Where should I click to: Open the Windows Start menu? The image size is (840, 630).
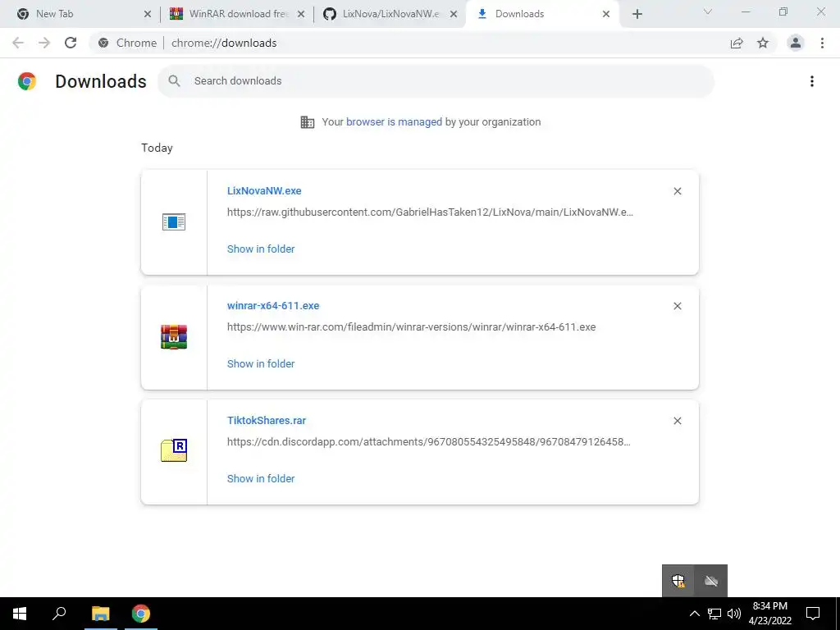[20, 614]
